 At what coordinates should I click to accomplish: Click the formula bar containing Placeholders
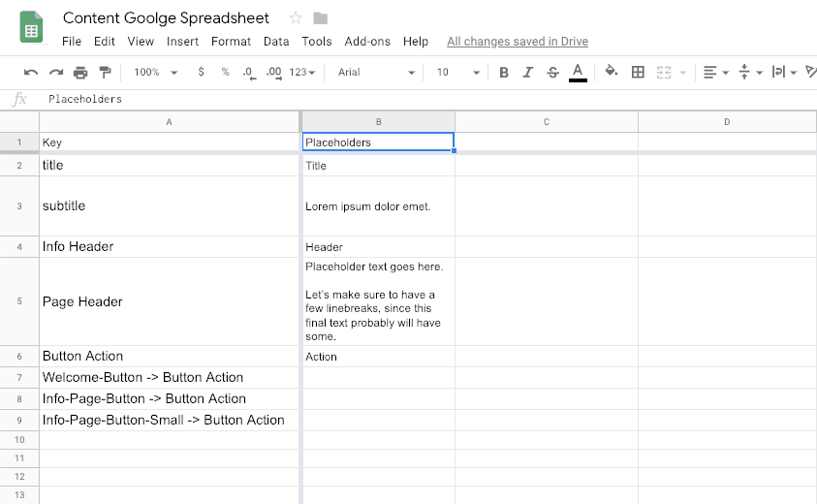pyautogui.click(x=427, y=99)
